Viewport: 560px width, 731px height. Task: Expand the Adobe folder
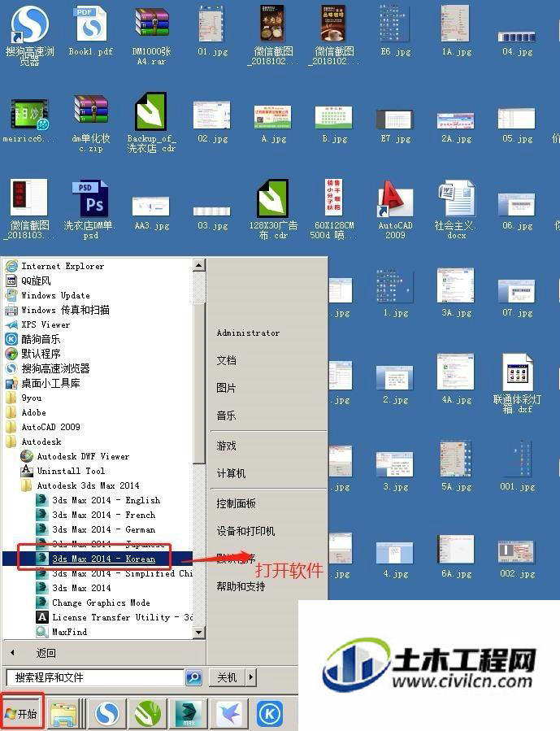(x=33, y=412)
